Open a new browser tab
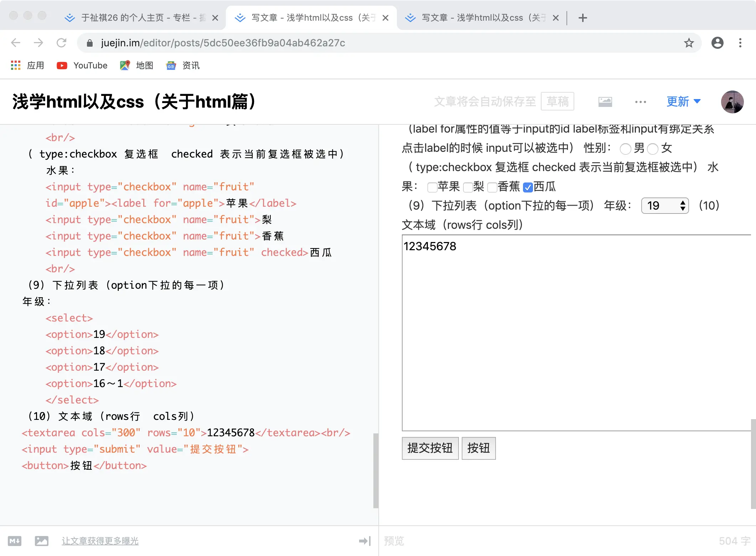The image size is (756, 556). 582,18
